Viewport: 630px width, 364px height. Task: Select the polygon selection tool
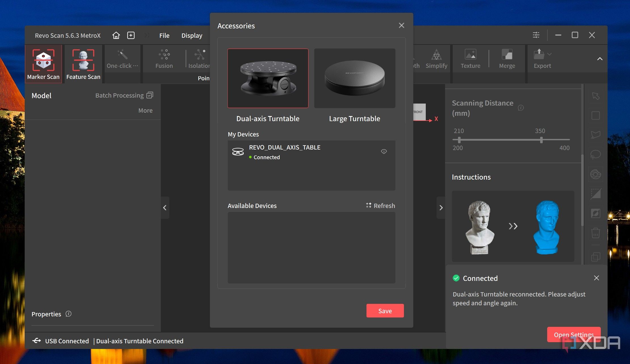pyautogui.click(x=595, y=135)
